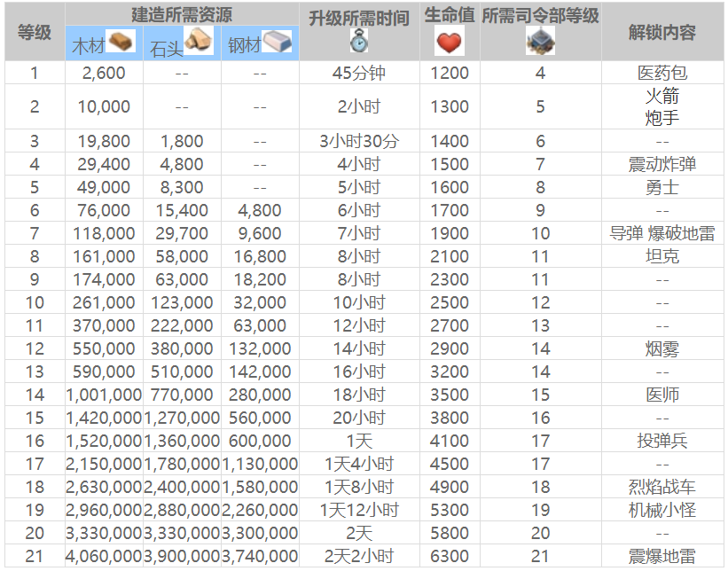Viewport: 728px width, 571px height.
Task: Open the 投弹兵 link
Action: 661,441
